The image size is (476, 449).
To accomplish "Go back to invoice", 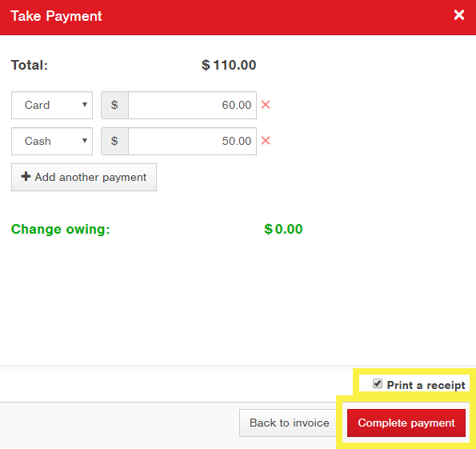I will [x=290, y=423].
